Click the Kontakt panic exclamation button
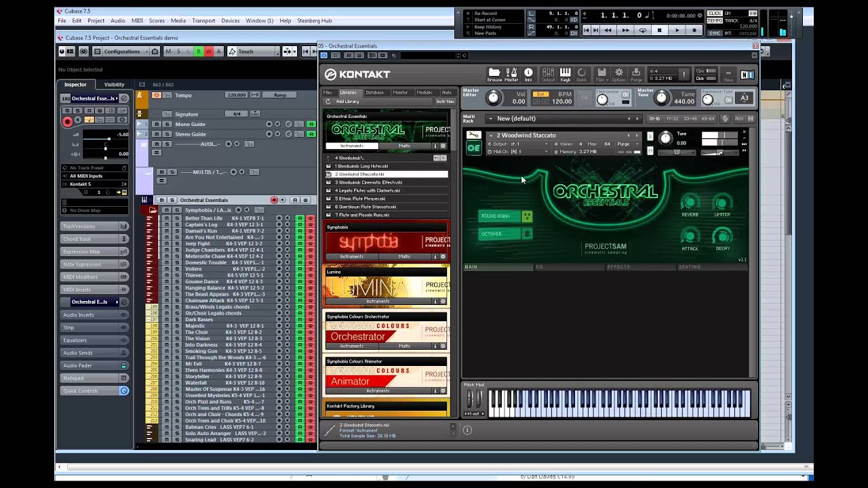 coord(684,74)
